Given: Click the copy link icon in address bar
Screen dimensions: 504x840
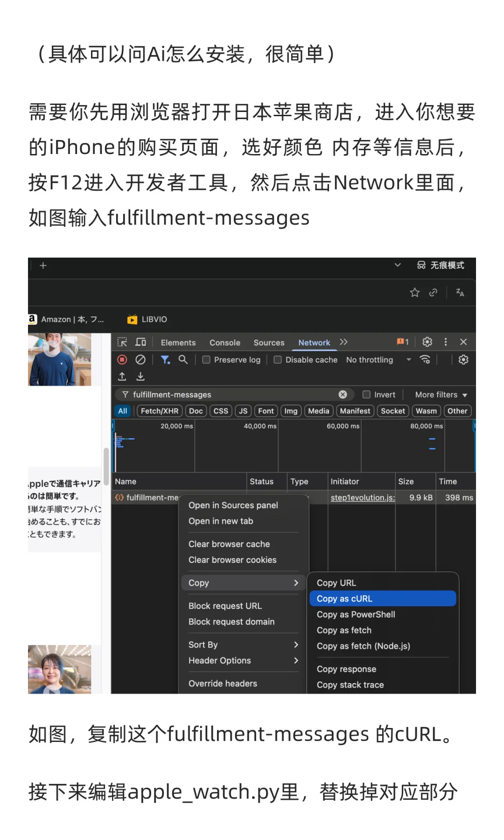Looking at the screenshot, I should [433, 293].
